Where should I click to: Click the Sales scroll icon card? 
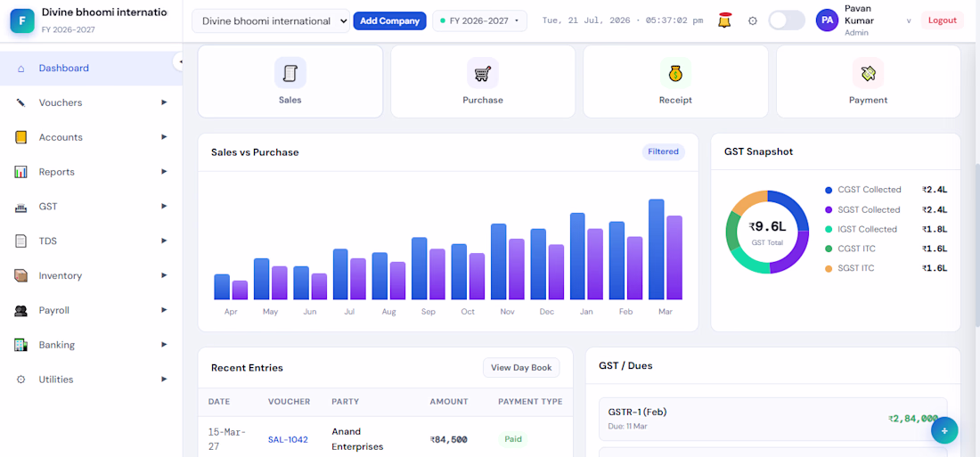pyautogui.click(x=290, y=81)
